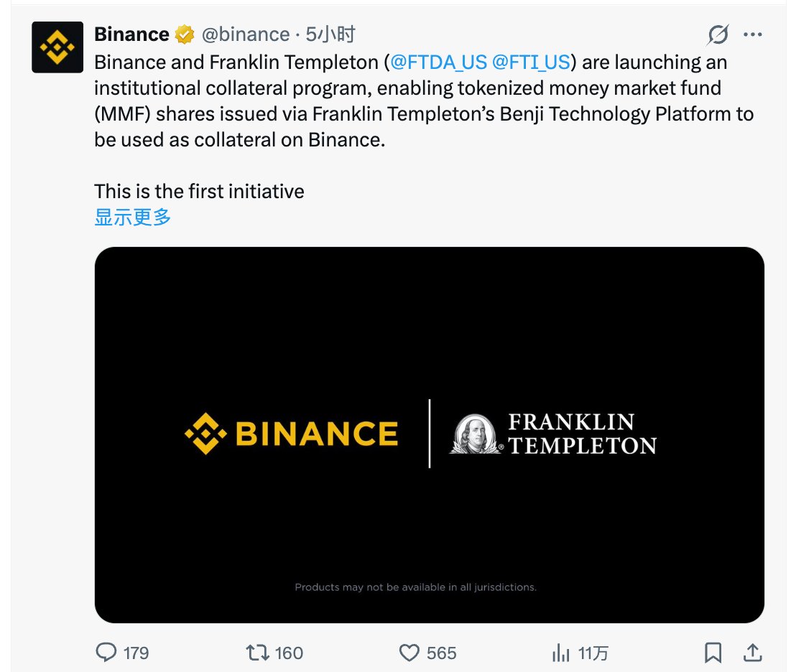796x672 pixels.
Task: Open the Binance Franklin Templeton image
Action: click(x=429, y=434)
